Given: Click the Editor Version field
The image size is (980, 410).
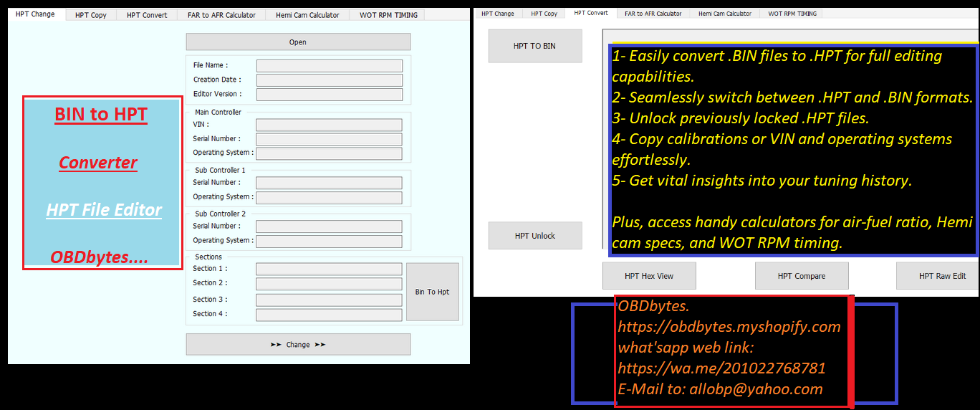Looking at the screenshot, I should [330, 95].
